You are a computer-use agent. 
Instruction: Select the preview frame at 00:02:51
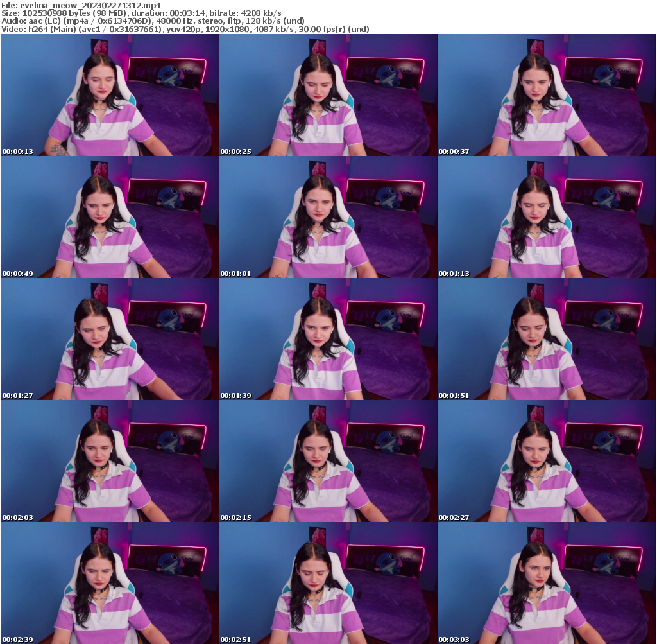point(328,583)
